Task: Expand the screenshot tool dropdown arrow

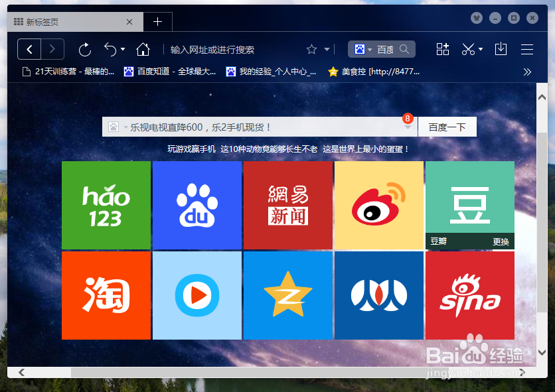Action: [481, 49]
